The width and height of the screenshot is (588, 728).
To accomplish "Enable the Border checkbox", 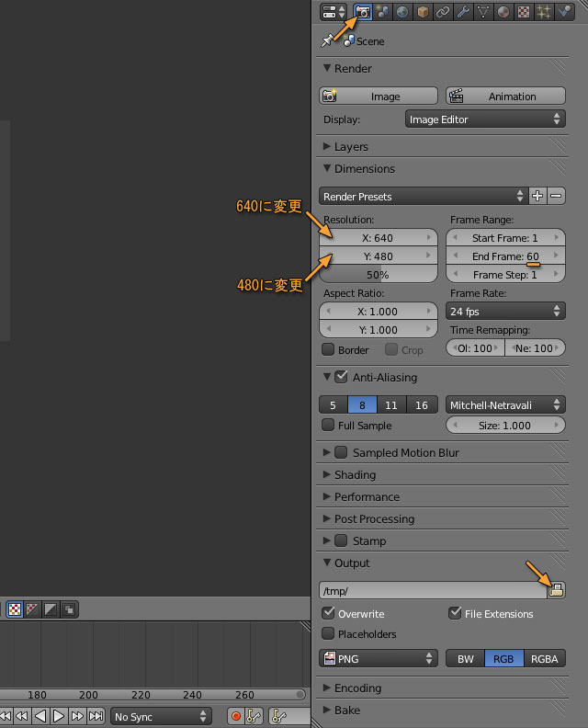I will pos(328,350).
